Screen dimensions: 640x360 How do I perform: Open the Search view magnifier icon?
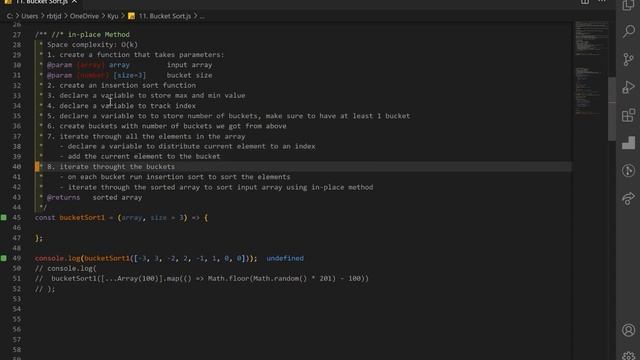click(629, 31)
